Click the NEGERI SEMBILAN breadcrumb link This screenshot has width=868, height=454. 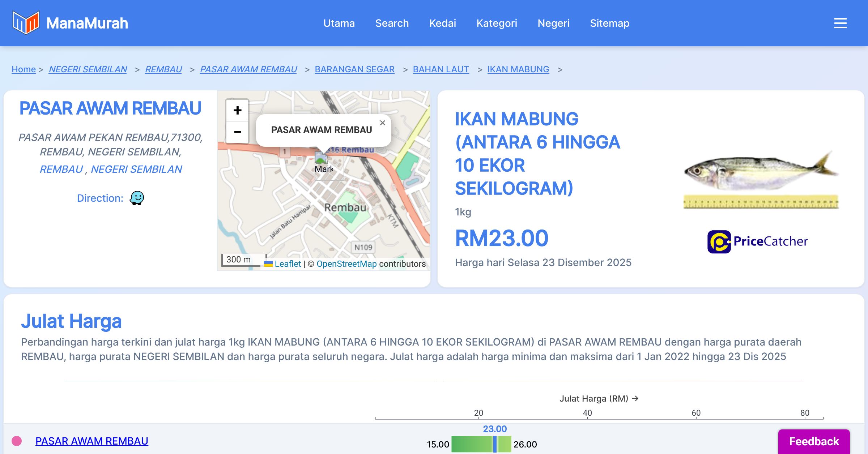coord(88,69)
